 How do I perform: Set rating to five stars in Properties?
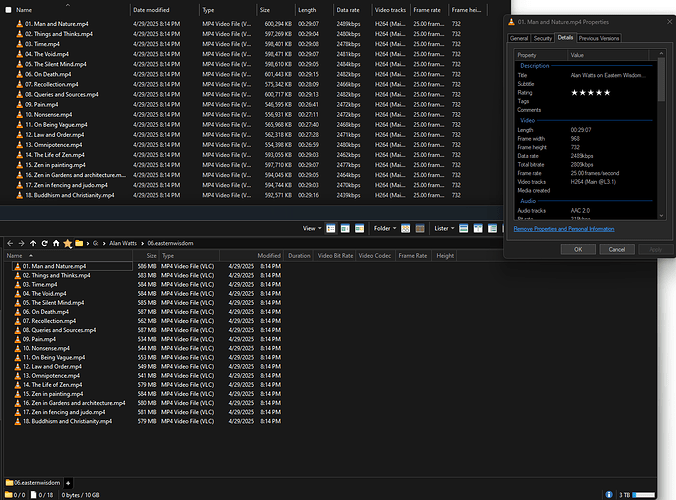coord(607,93)
